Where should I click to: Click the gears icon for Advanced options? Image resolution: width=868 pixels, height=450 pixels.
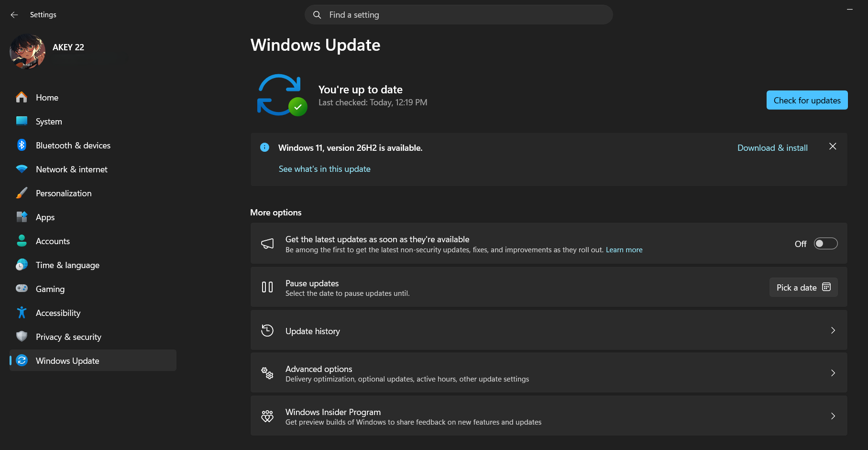tap(267, 373)
